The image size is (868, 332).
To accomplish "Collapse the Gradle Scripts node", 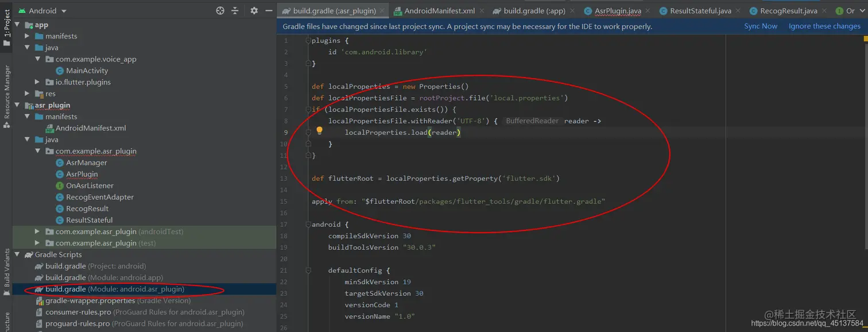I will [x=17, y=254].
